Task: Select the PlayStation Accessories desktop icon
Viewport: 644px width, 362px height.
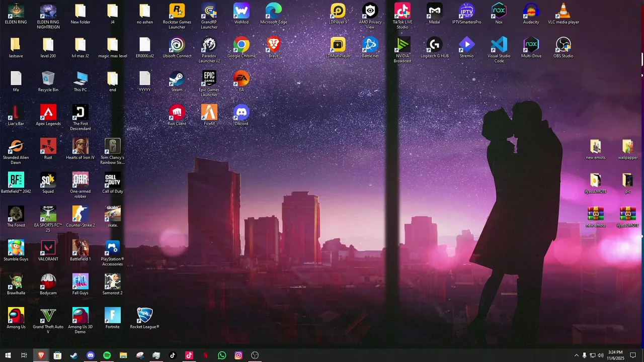Action: coord(113,252)
